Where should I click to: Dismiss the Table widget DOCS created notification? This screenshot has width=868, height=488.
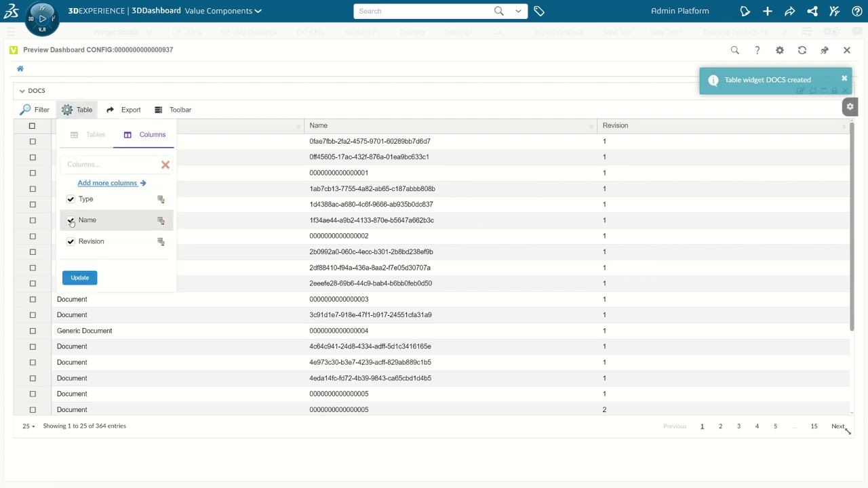tap(844, 79)
